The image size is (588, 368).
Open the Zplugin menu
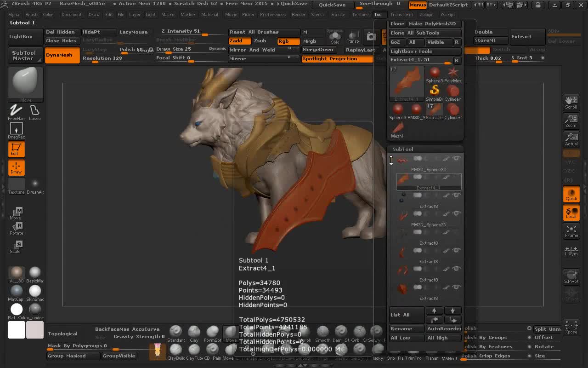[x=426, y=14]
